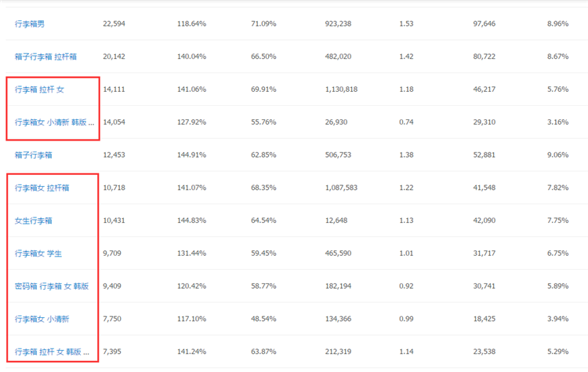
Task: Select the 923,238 cell in 行李箱男 row
Action: [338, 24]
